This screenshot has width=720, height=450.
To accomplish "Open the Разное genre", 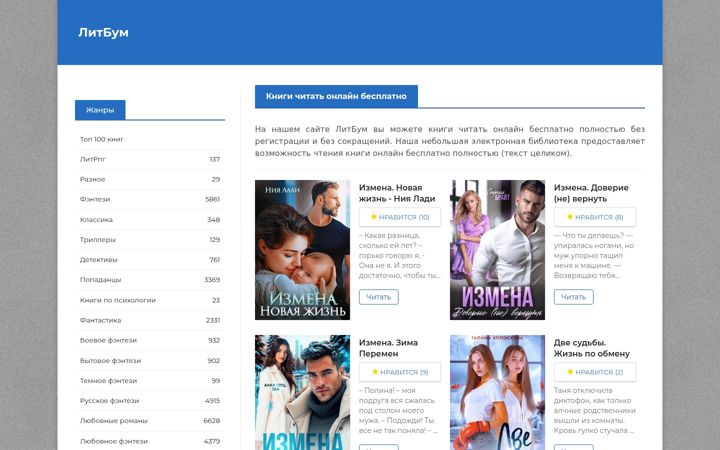I will coord(92,180).
